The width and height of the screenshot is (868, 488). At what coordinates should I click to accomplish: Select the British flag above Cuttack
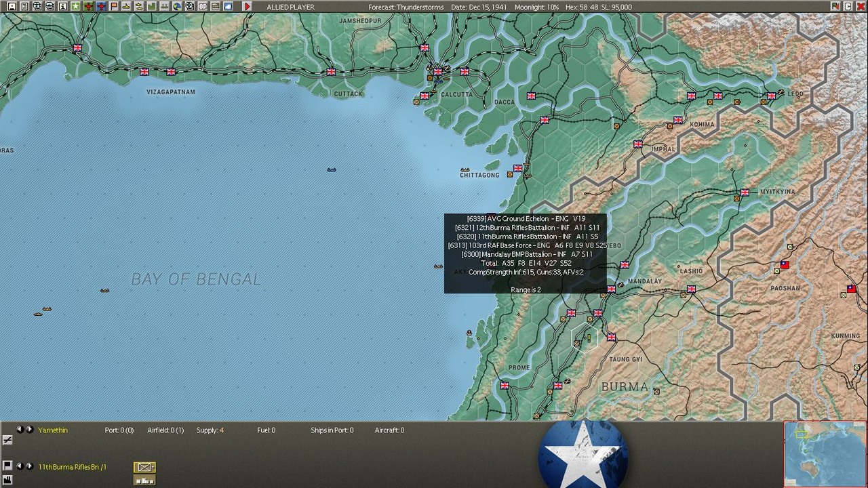[x=331, y=72]
